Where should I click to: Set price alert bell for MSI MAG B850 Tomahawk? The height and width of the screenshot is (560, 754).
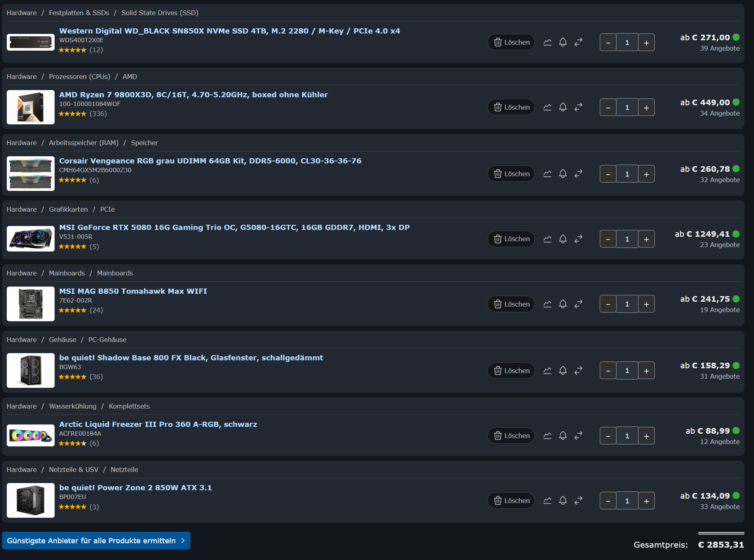coord(563,304)
